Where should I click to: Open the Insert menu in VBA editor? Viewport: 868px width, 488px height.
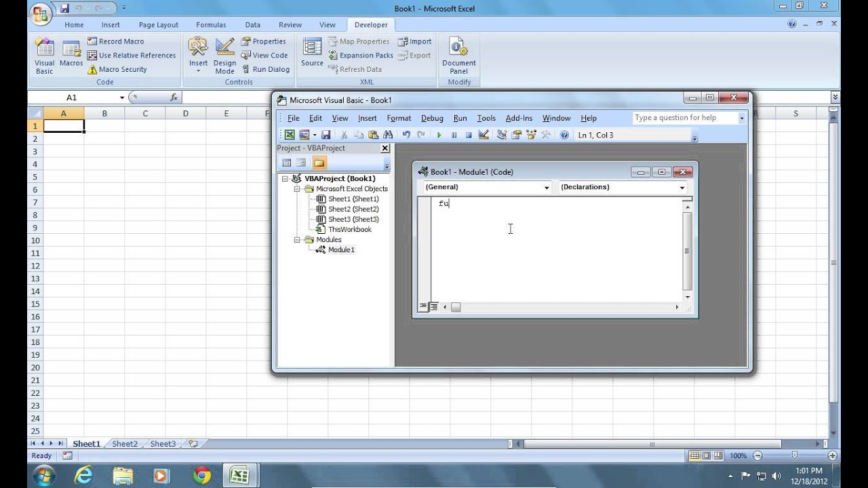367,118
